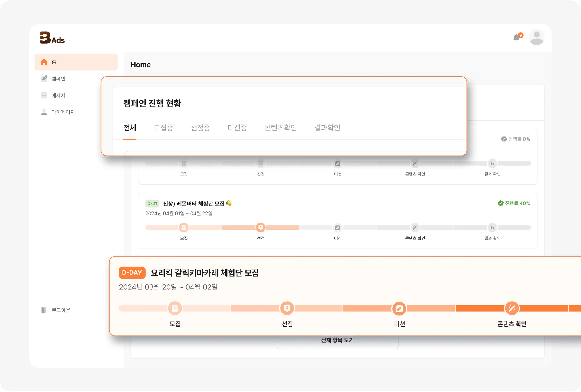Click the 3Ads logo
The height and width of the screenshot is (392, 581).
pos(52,38)
